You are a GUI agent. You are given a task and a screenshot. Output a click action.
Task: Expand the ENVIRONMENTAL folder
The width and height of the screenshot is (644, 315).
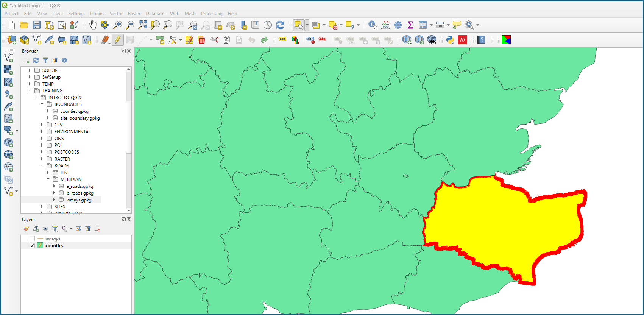tap(42, 132)
